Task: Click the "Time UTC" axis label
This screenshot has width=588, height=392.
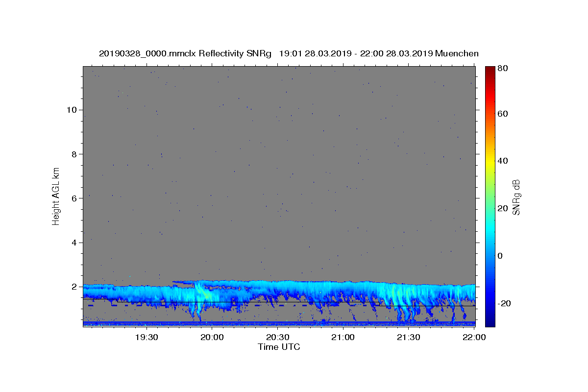Action: [279, 347]
